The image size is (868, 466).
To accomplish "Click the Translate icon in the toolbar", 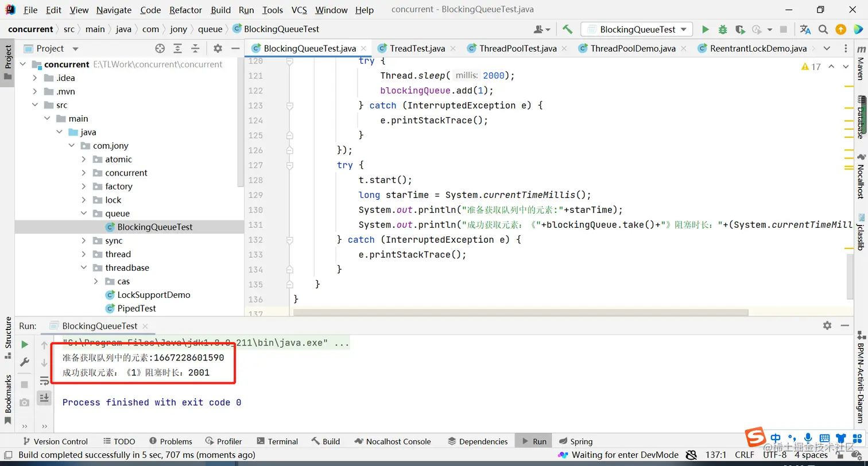I will 805,29.
